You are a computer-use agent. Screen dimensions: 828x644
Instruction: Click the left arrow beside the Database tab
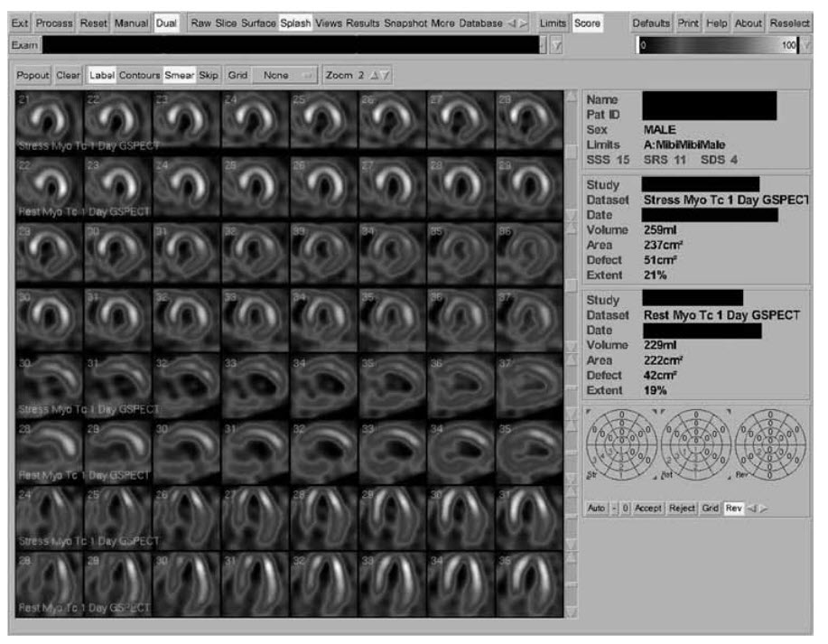click(512, 22)
